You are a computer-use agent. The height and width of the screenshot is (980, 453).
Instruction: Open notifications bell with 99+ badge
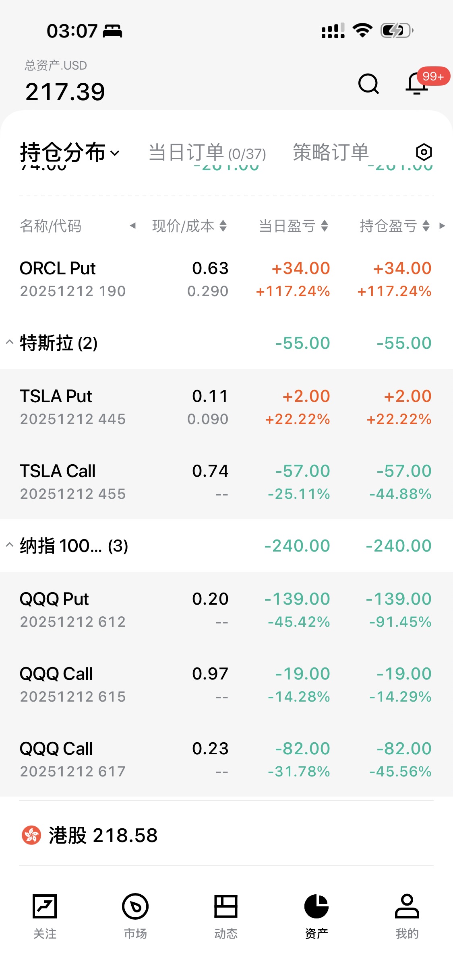(417, 84)
